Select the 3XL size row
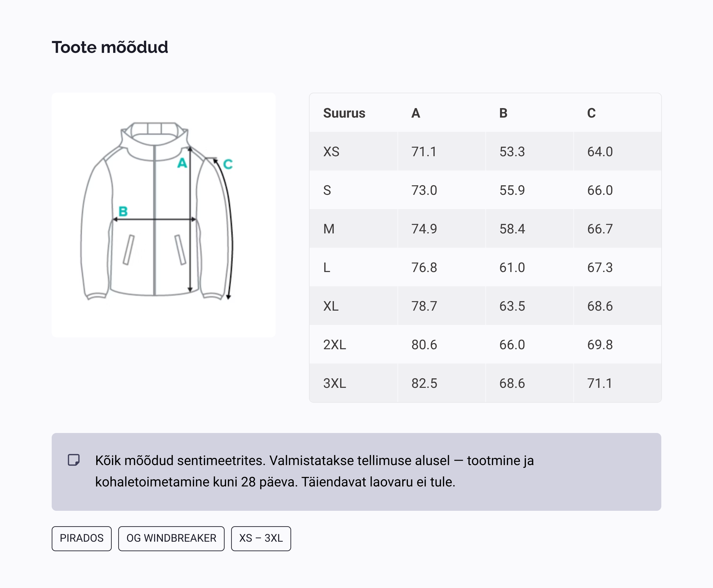 coord(485,383)
